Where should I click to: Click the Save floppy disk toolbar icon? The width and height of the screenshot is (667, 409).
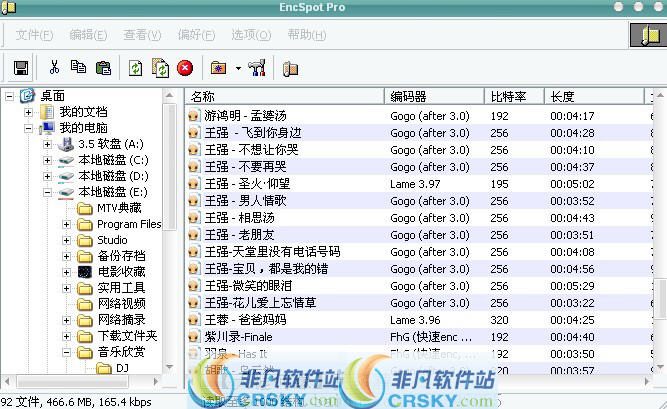click(x=20, y=68)
